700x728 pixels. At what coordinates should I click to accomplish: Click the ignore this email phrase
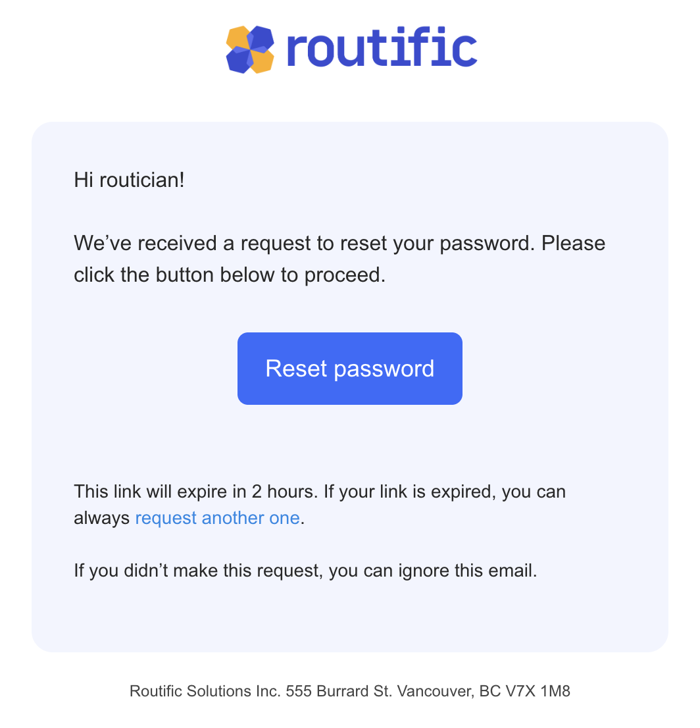[x=467, y=571]
